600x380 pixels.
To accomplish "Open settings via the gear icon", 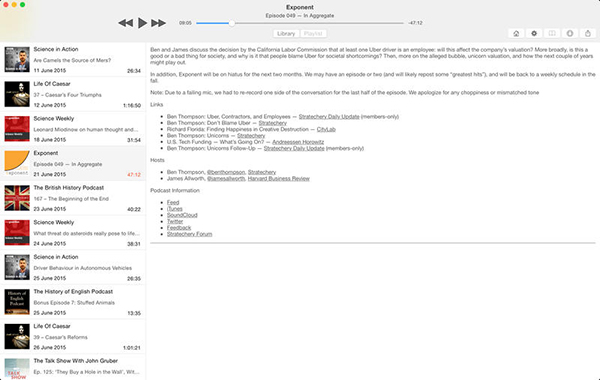I will (534, 34).
